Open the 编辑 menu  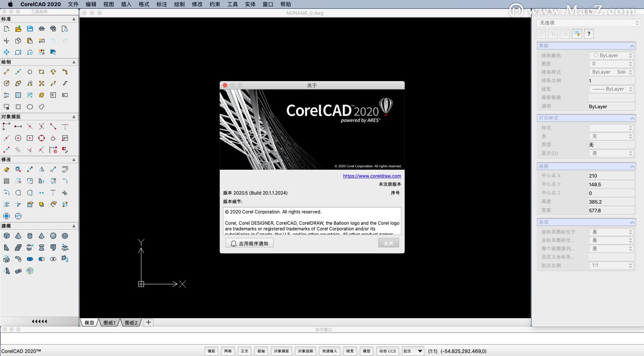coord(91,4)
